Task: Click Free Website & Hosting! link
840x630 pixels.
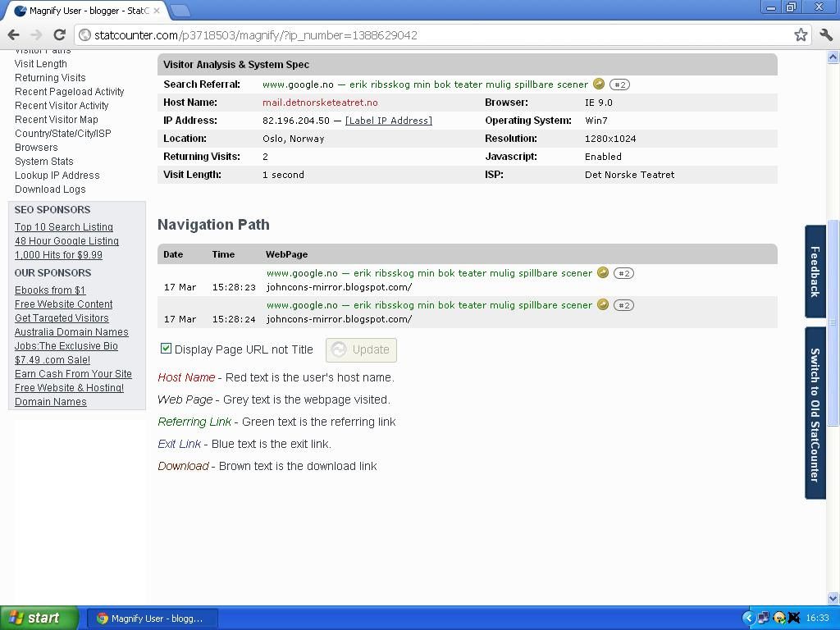Action: [x=69, y=388]
